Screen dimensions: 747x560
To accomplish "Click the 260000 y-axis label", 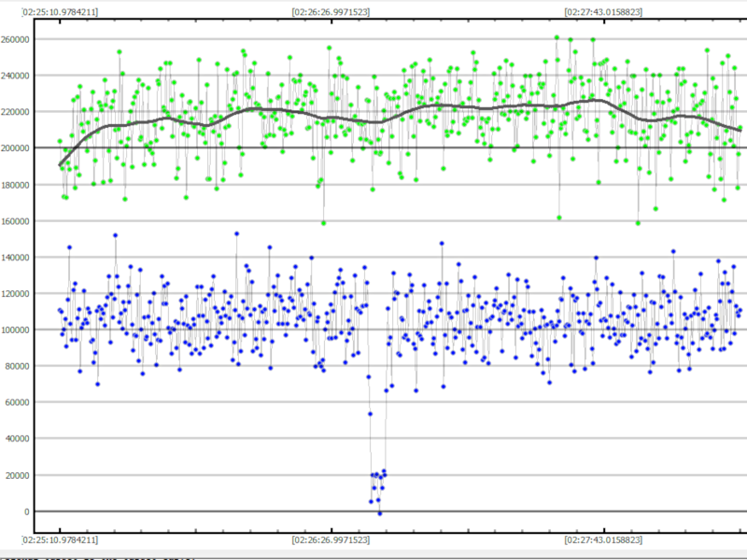I will pos(16,39).
